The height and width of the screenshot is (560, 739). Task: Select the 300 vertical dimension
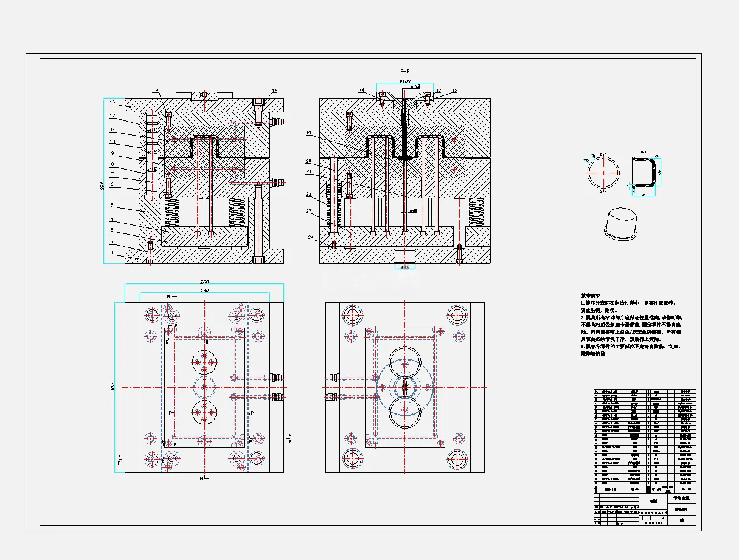click(x=113, y=387)
